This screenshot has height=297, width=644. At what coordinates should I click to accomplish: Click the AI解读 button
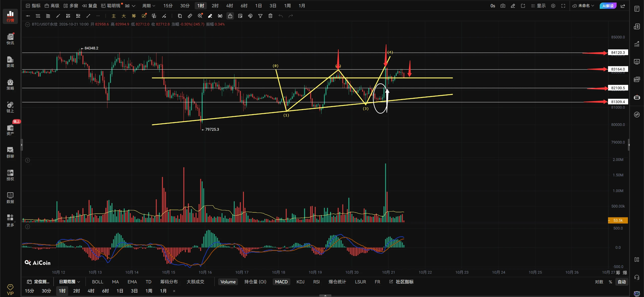click(608, 6)
